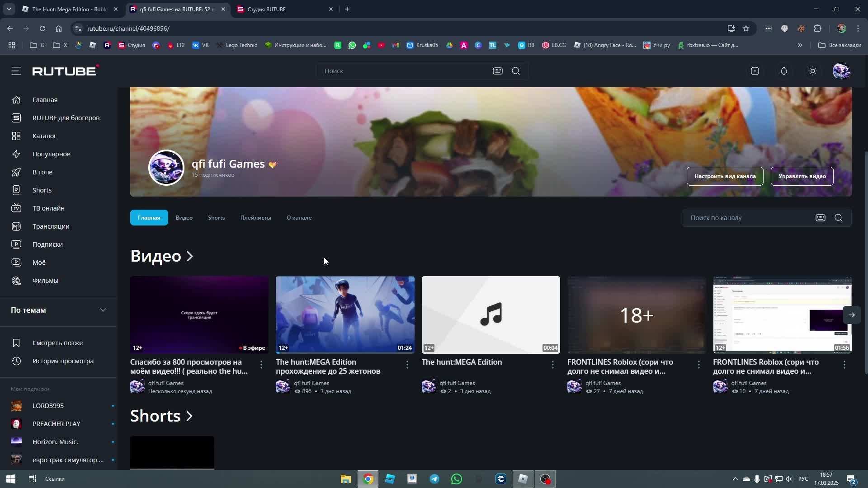The height and width of the screenshot is (488, 868).
Task: Click the ТВ онлайн icon
Action: [16, 208]
